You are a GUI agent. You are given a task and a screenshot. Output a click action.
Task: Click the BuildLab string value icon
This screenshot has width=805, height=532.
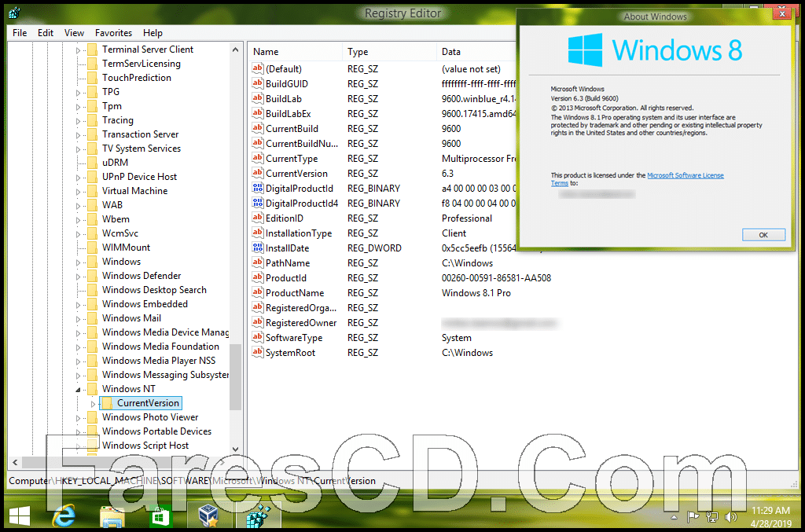[x=257, y=98]
